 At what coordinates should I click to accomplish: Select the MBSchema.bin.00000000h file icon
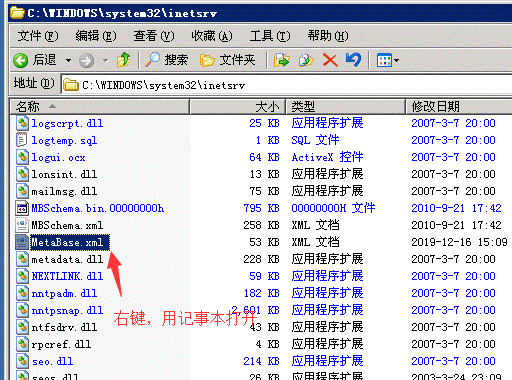pyautogui.click(x=22, y=208)
